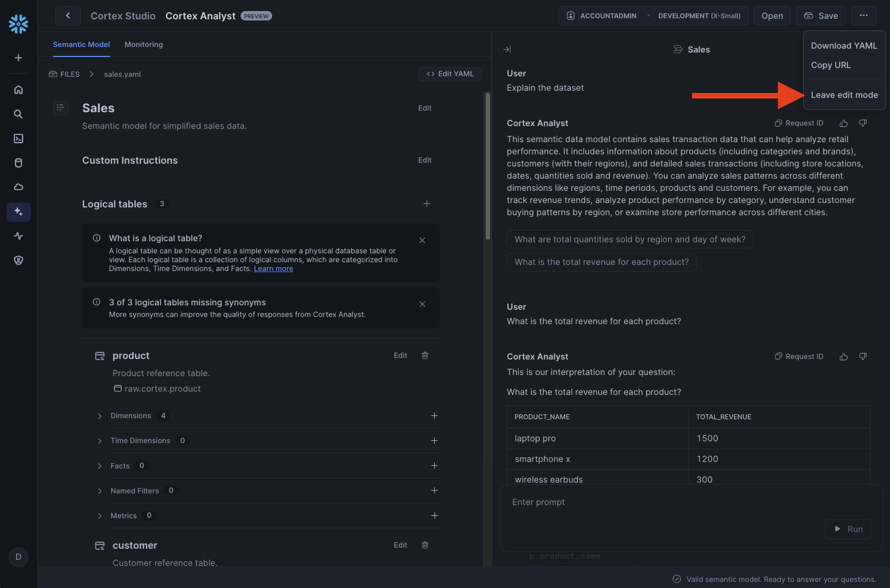Screen dimensions: 890x588
Task: Open the Admin shield icon in sidebar
Action: [x=18, y=260]
